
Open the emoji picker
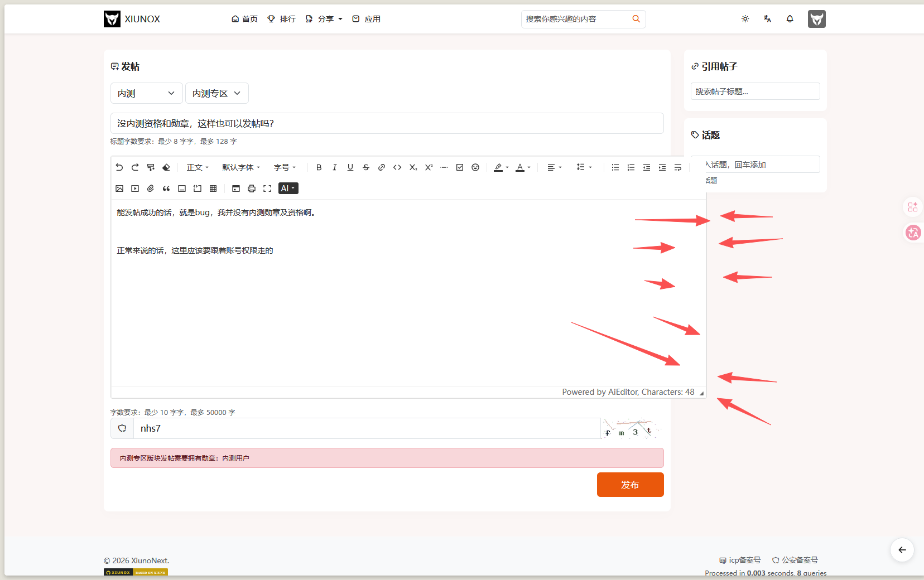475,167
